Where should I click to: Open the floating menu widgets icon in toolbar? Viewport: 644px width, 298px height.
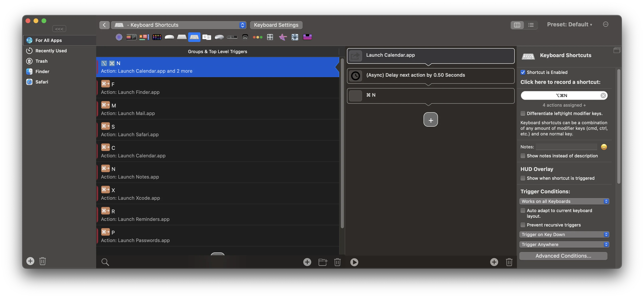[144, 37]
